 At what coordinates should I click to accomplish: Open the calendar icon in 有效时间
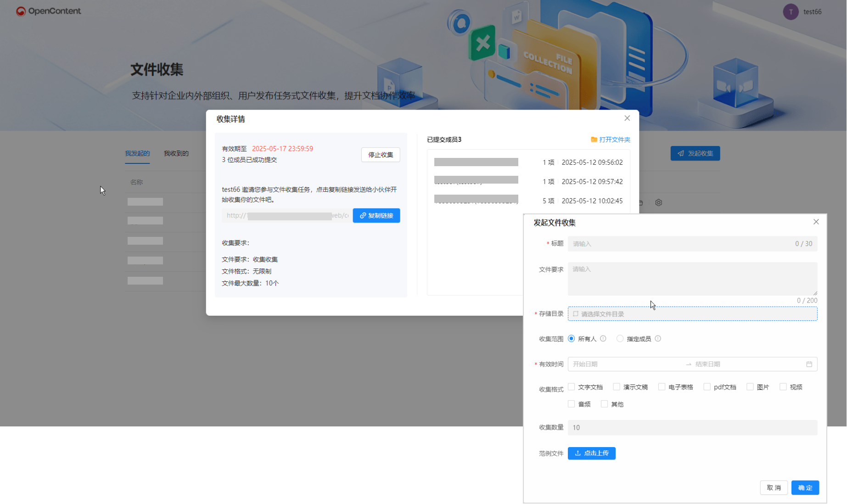click(x=809, y=364)
